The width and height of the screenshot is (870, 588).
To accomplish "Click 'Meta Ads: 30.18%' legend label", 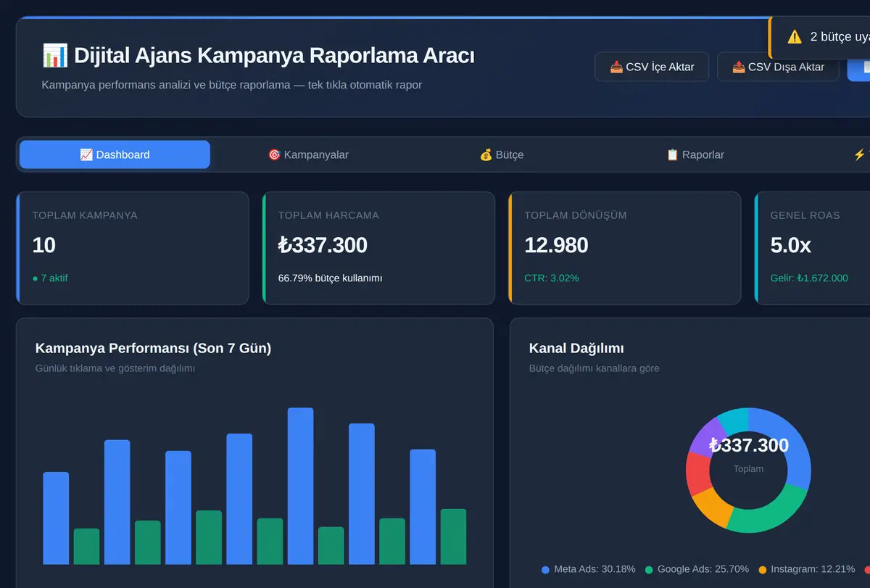I will pyautogui.click(x=594, y=569).
